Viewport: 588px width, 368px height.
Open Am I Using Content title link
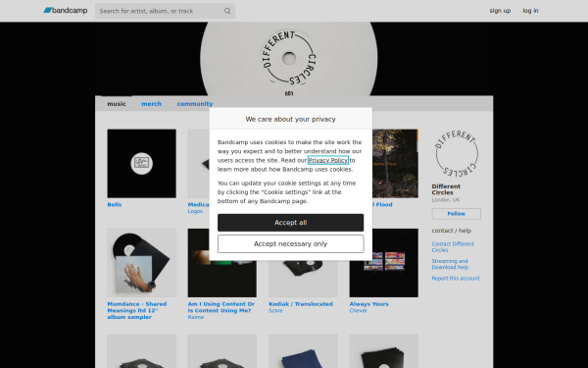pos(221,307)
